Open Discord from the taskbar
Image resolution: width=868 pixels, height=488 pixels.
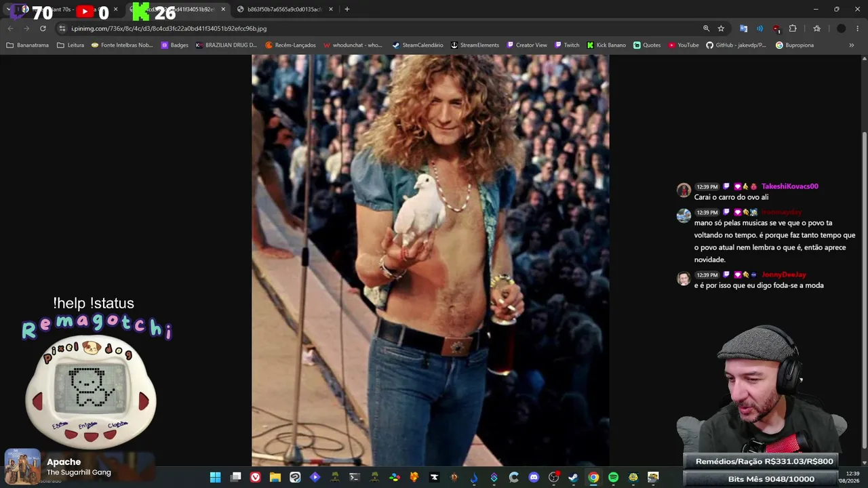coord(534,477)
